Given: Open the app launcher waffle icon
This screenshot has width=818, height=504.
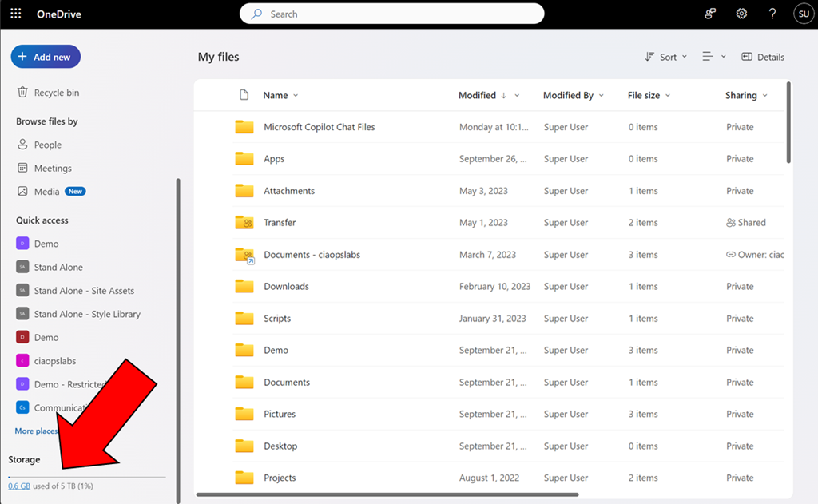Looking at the screenshot, I should point(16,14).
